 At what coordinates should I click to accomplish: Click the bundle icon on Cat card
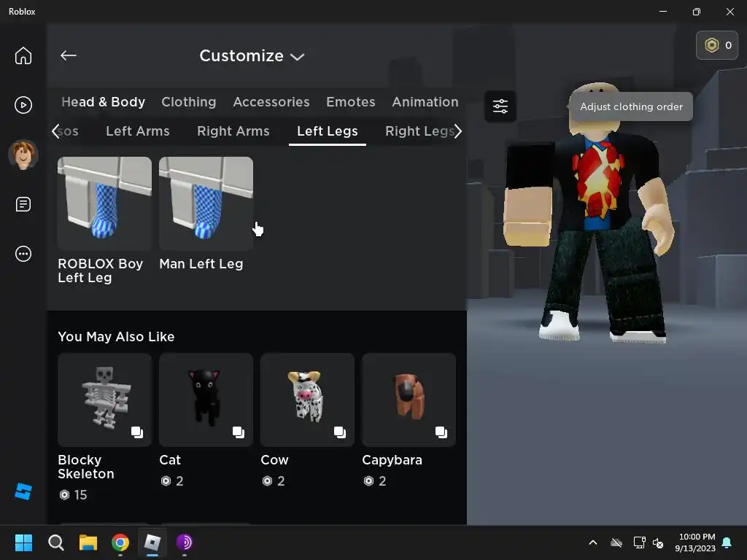click(x=239, y=432)
